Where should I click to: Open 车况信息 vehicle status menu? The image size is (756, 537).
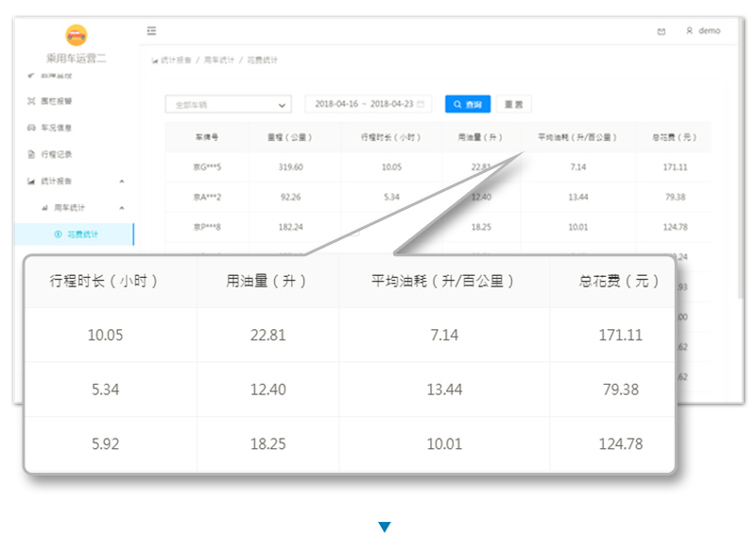pos(57,127)
